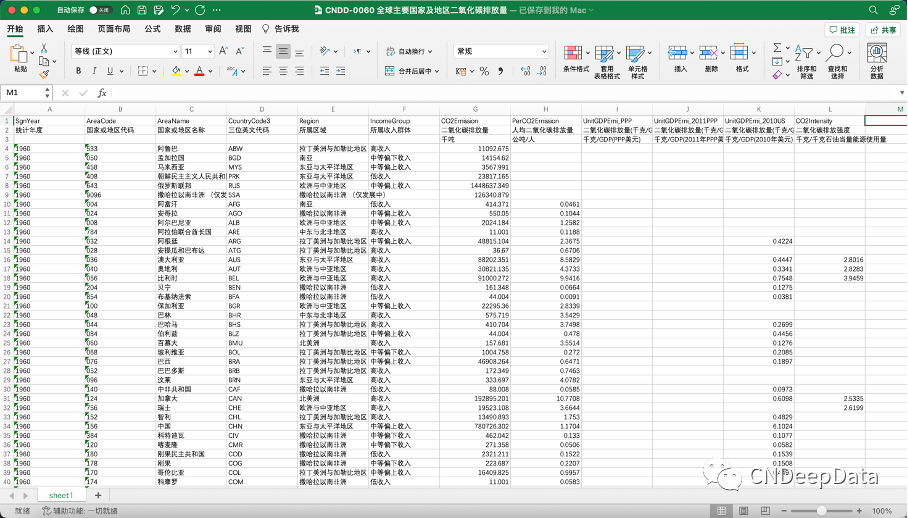Add a new sheet with plus button
The image size is (908, 518).
pyautogui.click(x=98, y=495)
